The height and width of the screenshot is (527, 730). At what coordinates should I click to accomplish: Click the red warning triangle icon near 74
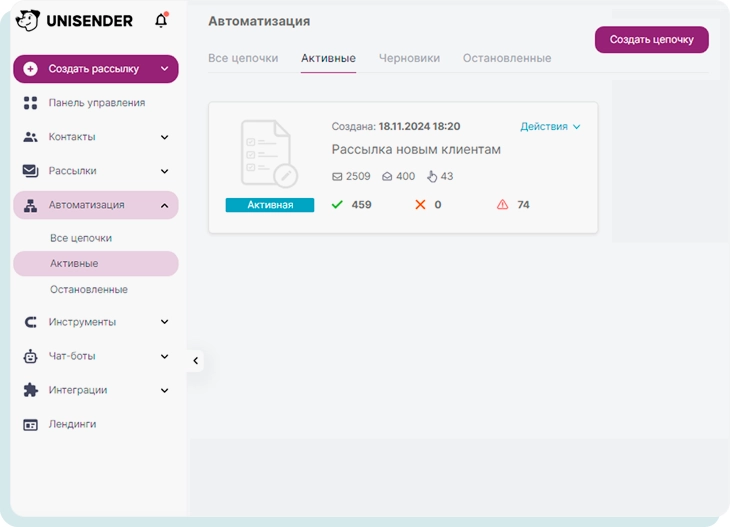(x=502, y=204)
